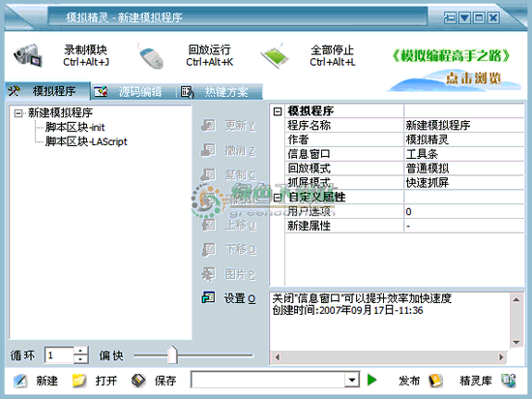
Task: Click the 上移 U button icon
Action: pyautogui.click(x=208, y=224)
